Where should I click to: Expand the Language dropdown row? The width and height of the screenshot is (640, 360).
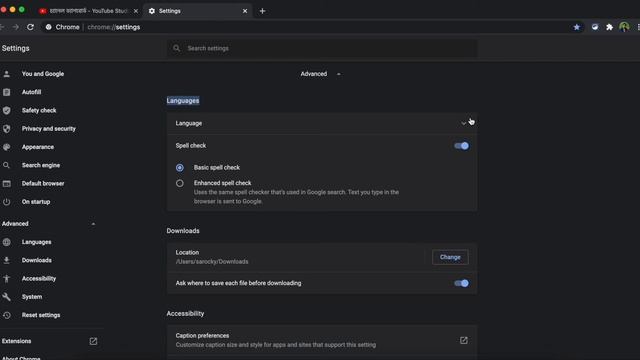[322, 123]
